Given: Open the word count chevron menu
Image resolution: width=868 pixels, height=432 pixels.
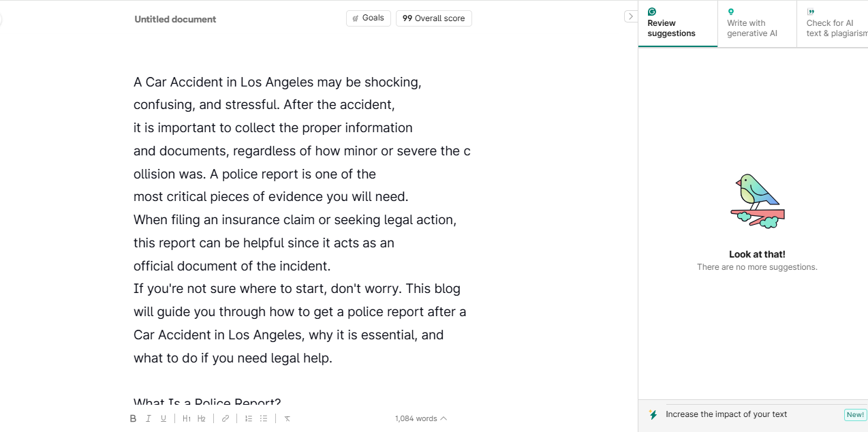Looking at the screenshot, I should [x=444, y=418].
